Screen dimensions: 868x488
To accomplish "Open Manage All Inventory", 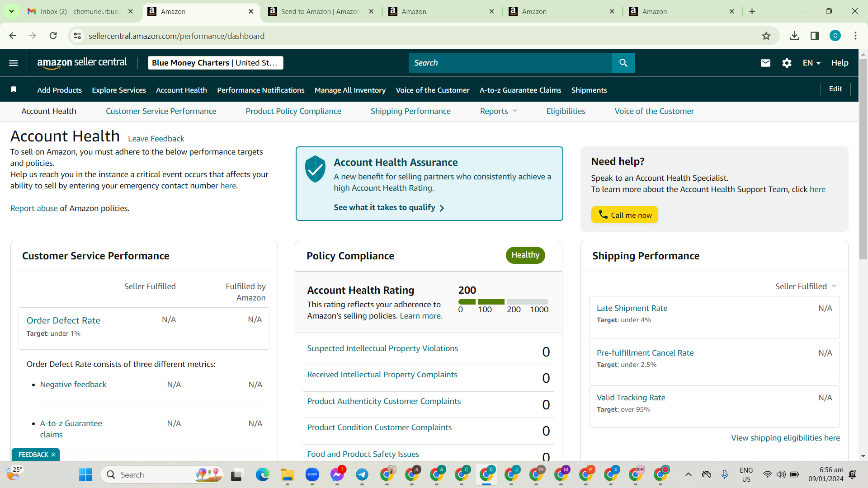I will 350,90.
